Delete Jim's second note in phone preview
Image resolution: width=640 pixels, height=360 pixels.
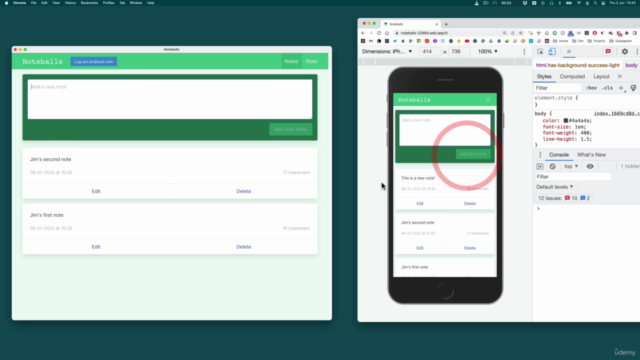pyautogui.click(x=469, y=248)
